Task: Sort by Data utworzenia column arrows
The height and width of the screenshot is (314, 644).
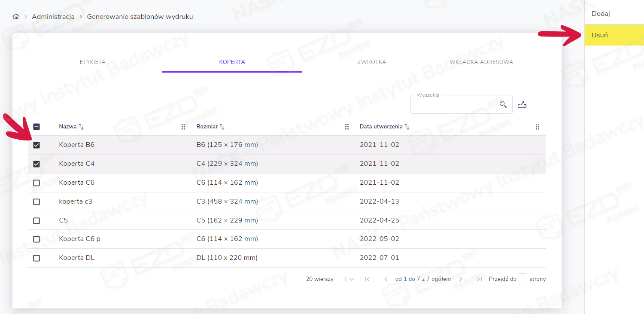Action: (407, 127)
